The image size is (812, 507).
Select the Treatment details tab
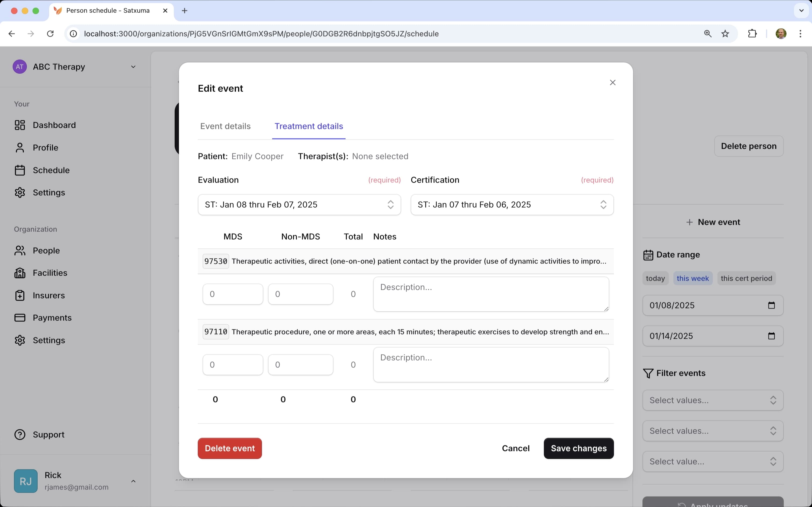pos(309,126)
